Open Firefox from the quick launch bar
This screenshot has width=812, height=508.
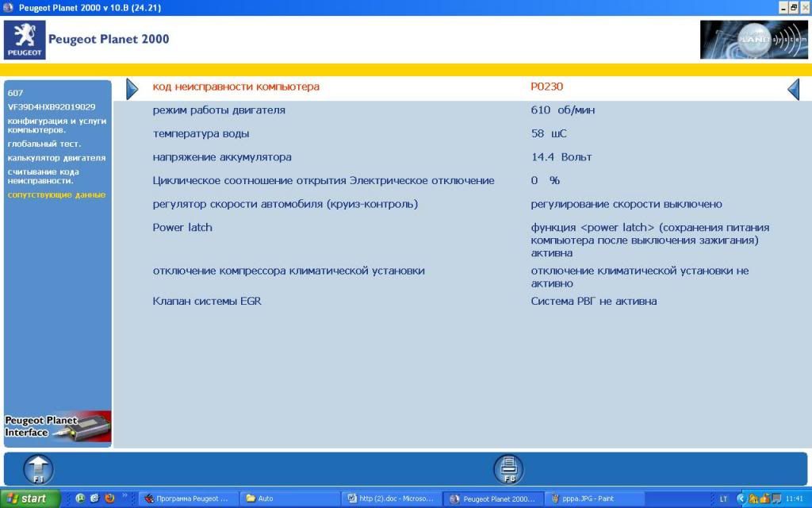coord(109,498)
